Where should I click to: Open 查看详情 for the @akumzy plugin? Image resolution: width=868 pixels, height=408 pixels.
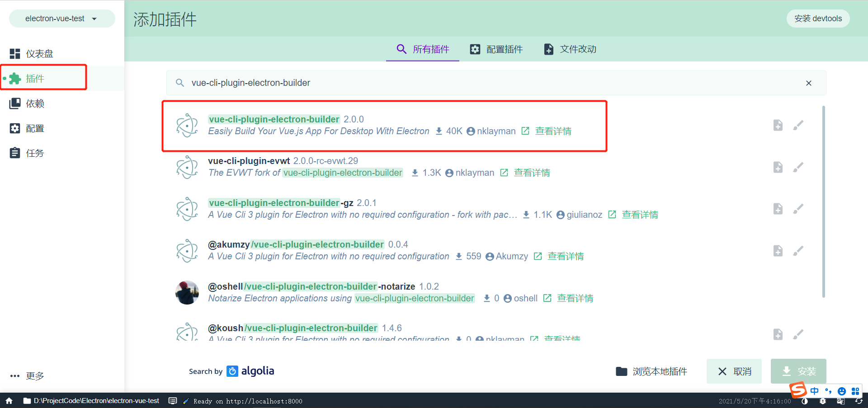(566, 256)
